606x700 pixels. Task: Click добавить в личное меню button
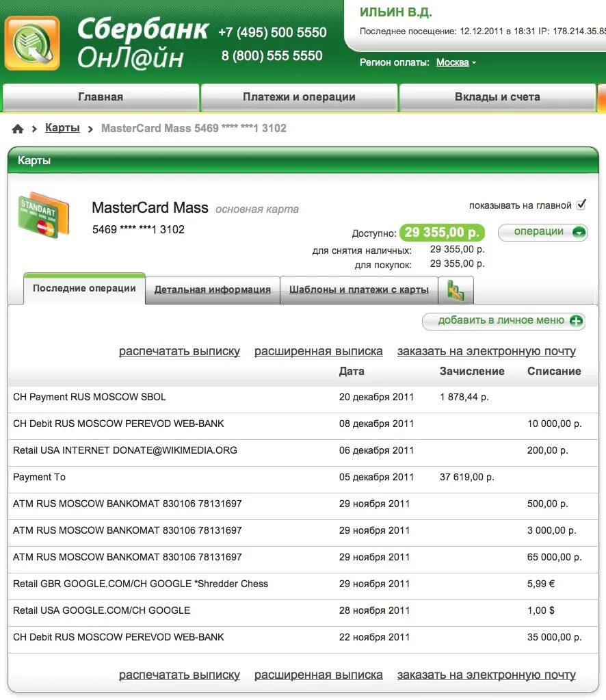point(503,321)
